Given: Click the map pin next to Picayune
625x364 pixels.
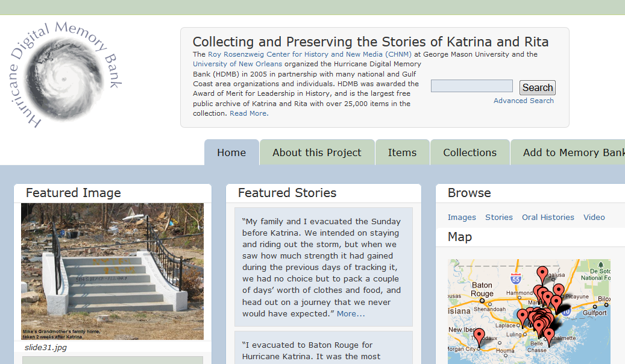Looking at the screenshot, I should click(559, 291).
